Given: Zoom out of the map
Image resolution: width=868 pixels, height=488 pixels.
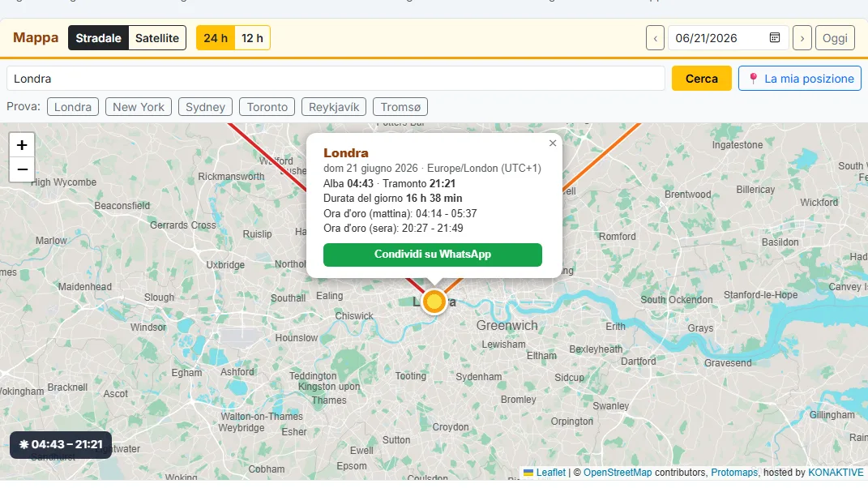Looking at the screenshot, I should [22, 169].
